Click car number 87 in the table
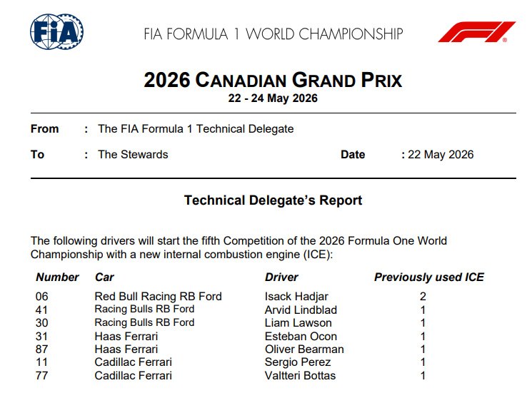The width and height of the screenshot is (532, 393). point(41,349)
